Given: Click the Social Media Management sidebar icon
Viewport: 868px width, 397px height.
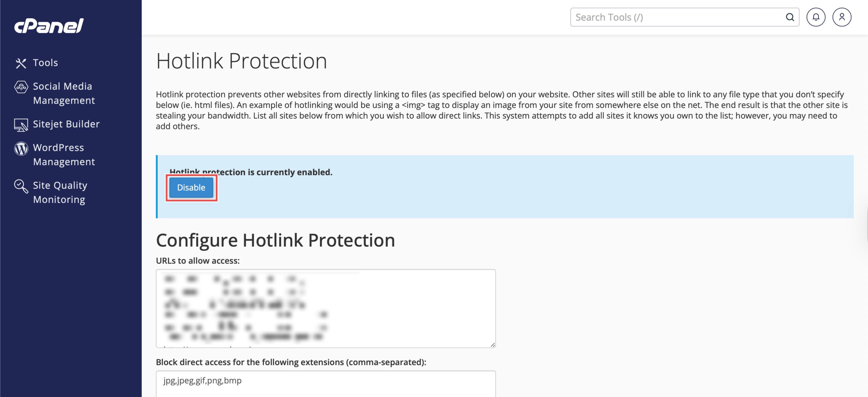Looking at the screenshot, I should [x=21, y=87].
